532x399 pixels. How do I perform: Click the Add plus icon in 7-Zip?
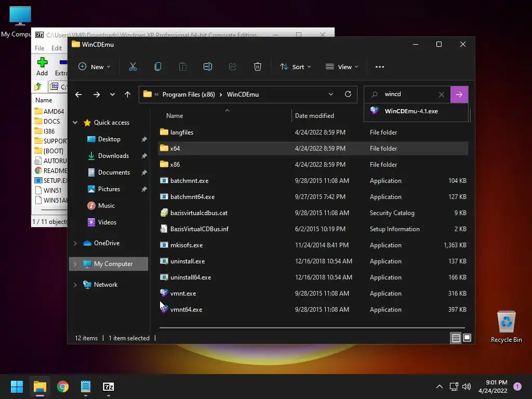pos(42,62)
